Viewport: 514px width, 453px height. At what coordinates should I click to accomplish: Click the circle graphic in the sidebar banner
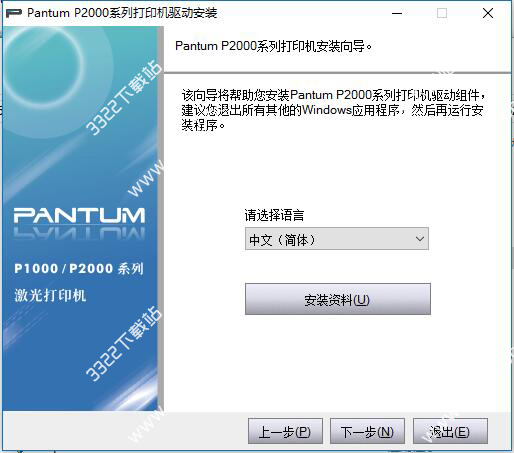(43, 63)
